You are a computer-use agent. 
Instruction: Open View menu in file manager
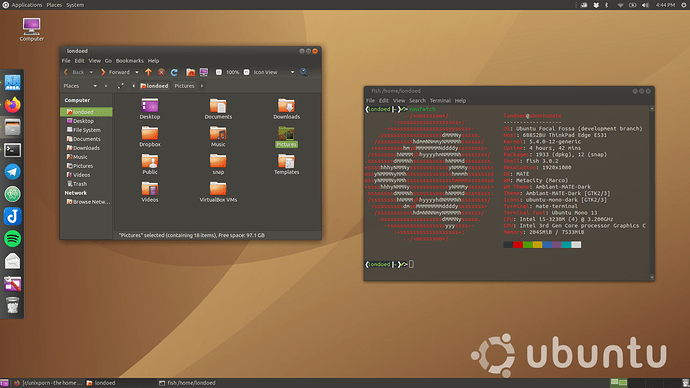point(95,61)
